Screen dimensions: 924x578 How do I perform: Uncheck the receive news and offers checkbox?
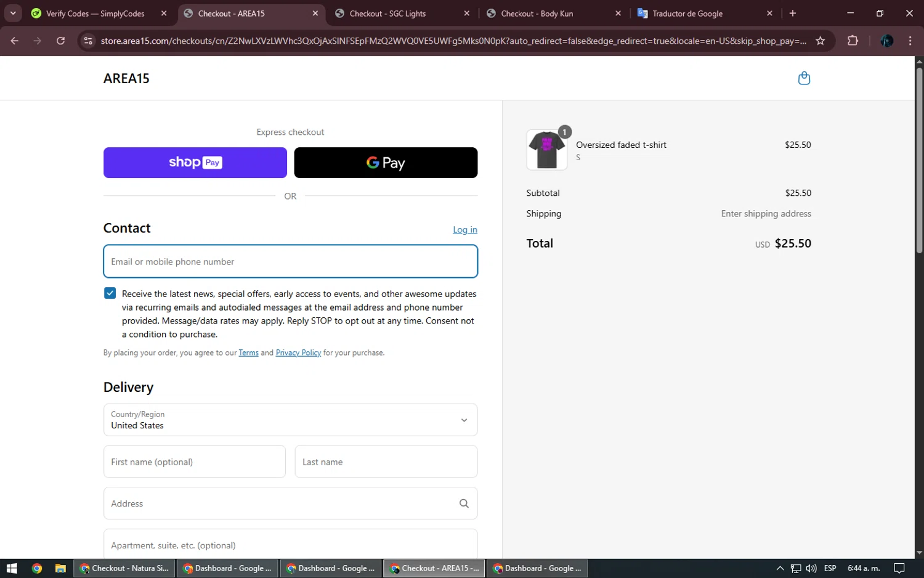point(110,293)
